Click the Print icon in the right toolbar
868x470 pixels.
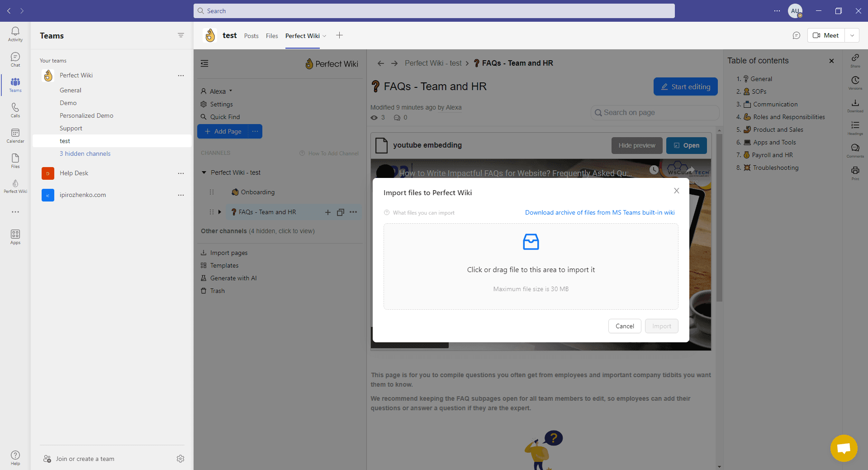pyautogui.click(x=855, y=173)
